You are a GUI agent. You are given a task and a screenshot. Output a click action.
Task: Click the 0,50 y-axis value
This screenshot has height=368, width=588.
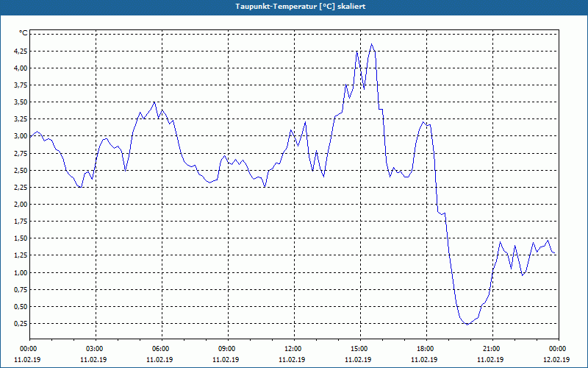point(21,307)
